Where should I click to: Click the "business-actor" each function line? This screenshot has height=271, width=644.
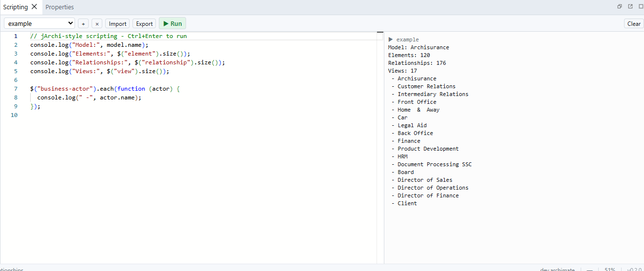[105, 89]
